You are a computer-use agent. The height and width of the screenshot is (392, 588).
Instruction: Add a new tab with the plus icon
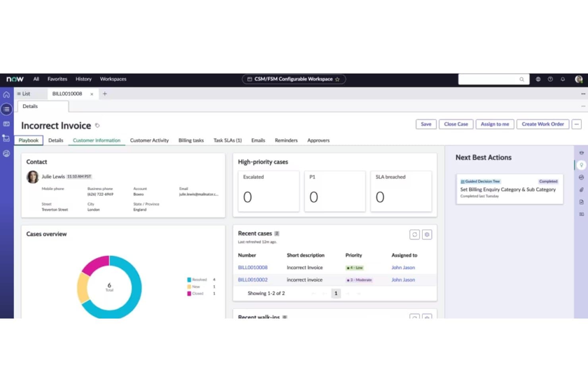click(105, 94)
